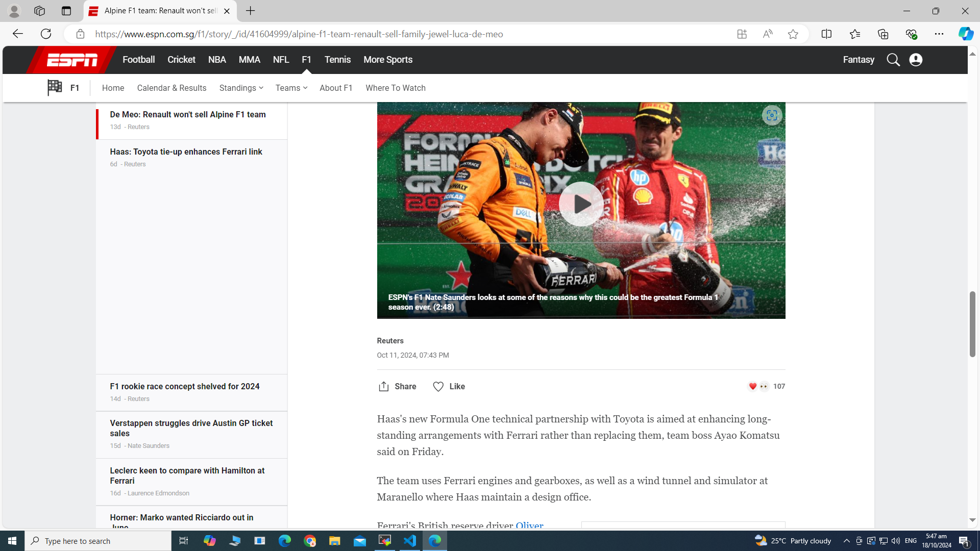Click the taskbar search box
The height and width of the screenshot is (551, 980).
(98, 541)
